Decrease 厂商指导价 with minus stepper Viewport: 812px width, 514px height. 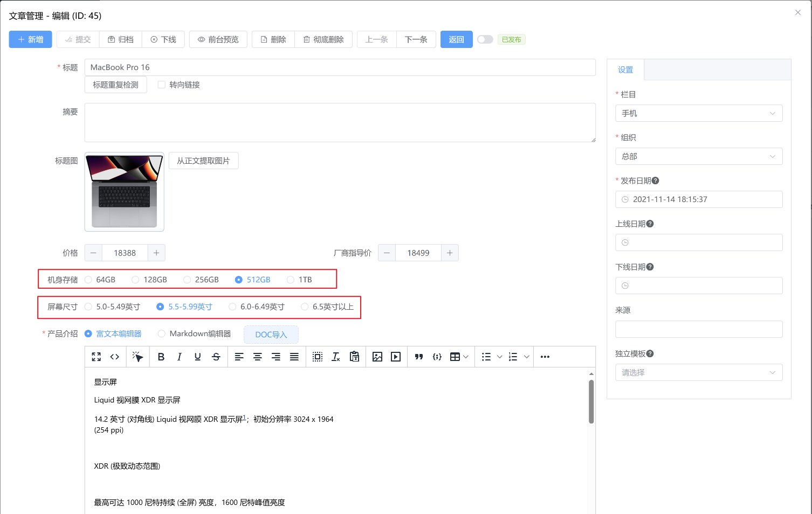tap(387, 253)
